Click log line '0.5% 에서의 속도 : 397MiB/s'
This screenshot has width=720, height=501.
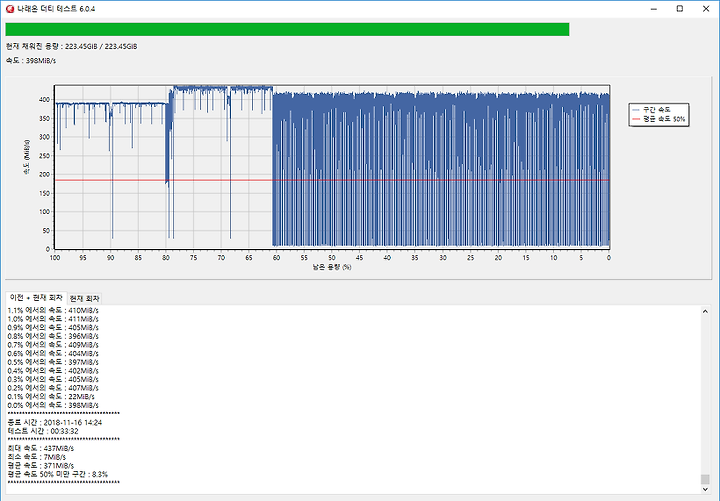53,362
